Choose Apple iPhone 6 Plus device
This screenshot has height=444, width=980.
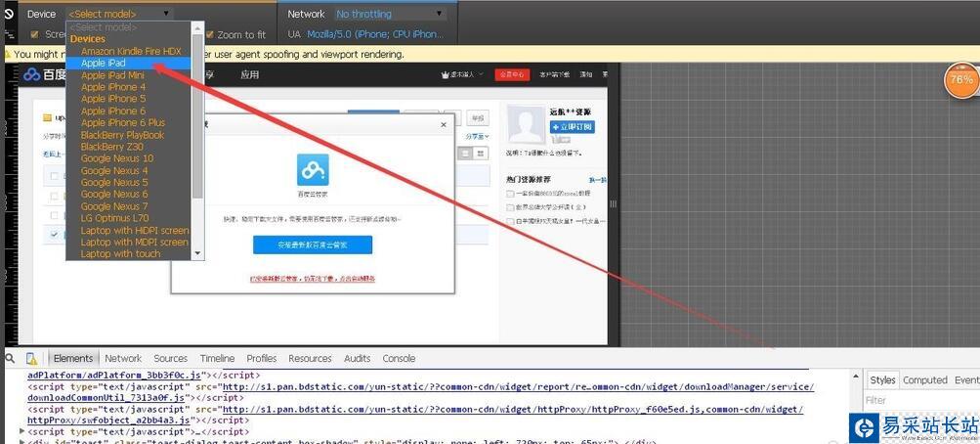tap(123, 122)
